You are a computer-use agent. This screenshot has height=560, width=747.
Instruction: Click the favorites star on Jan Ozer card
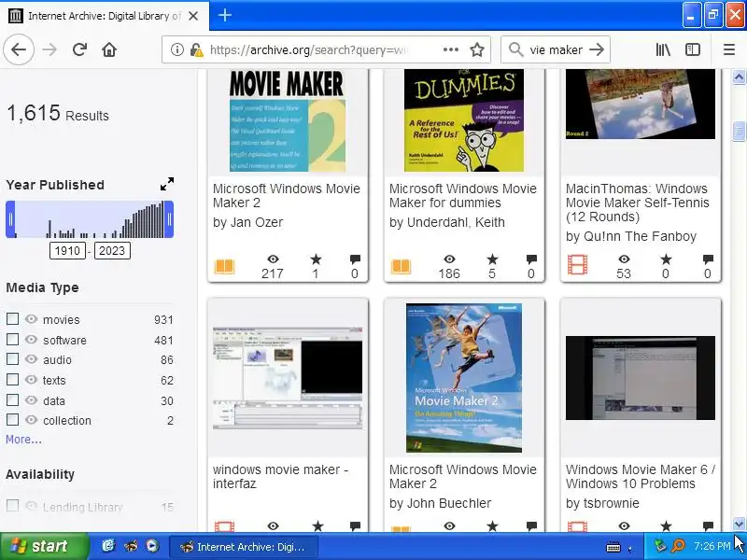point(316,259)
